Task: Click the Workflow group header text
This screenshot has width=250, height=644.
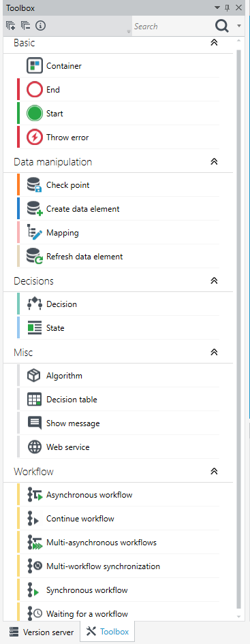Action: (x=33, y=472)
